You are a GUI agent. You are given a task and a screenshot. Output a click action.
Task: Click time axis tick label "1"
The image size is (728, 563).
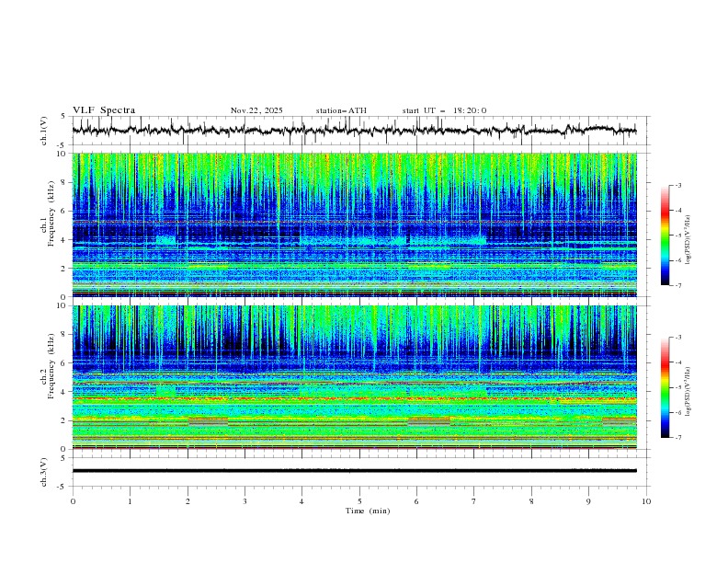coord(130,501)
